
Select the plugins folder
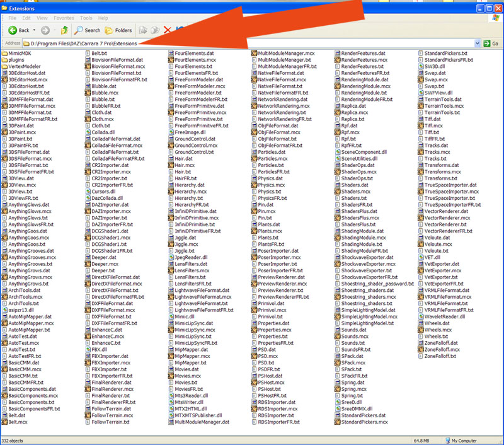[13, 60]
